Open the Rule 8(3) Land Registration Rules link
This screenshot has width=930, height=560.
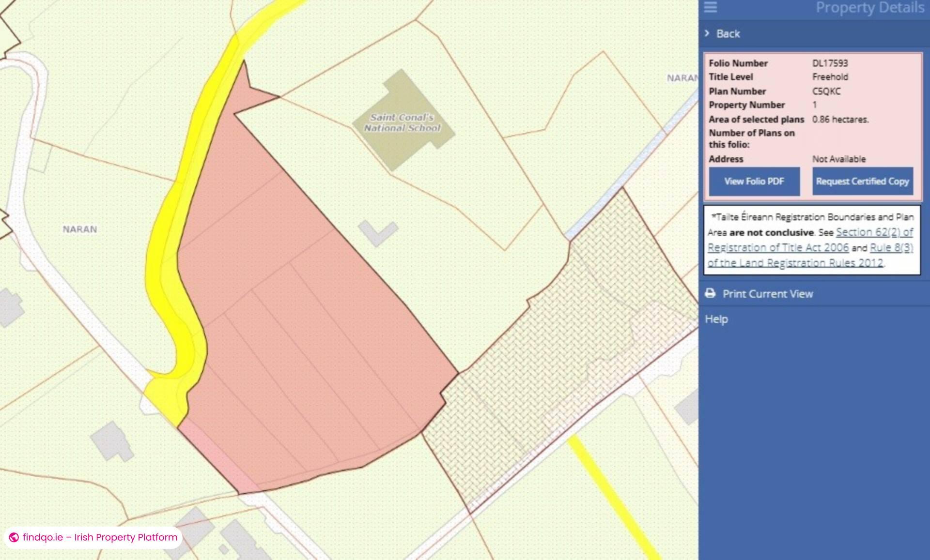point(890,247)
